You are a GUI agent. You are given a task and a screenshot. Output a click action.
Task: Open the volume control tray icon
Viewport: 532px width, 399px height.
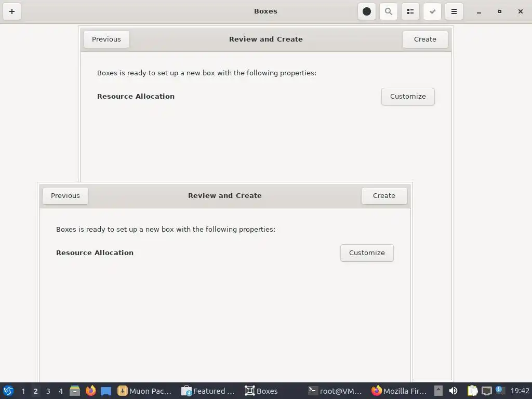pyautogui.click(x=453, y=391)
